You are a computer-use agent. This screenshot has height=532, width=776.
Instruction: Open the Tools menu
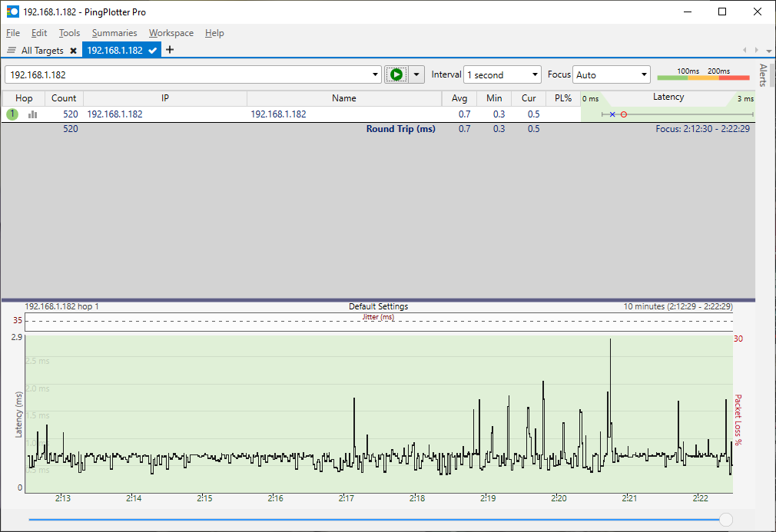[x=69, y=33]
